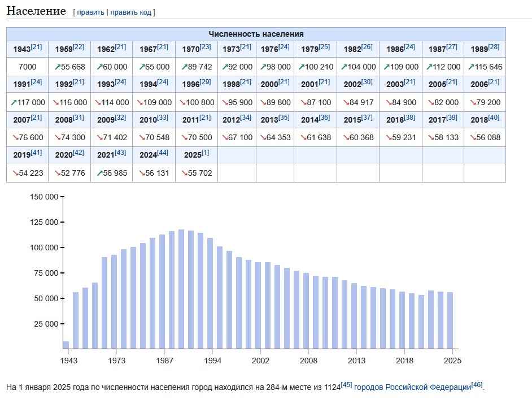Open footnote [44] next to year 2024
The width and height of the screenshot is (532, 408).
pyautogui.click(x=163, y=153)
